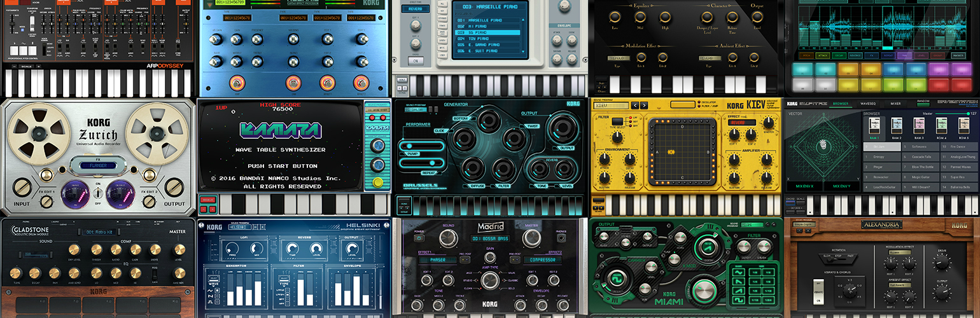
Task: Select the Entropy program in the browser
Action: [x=881, y=156]
